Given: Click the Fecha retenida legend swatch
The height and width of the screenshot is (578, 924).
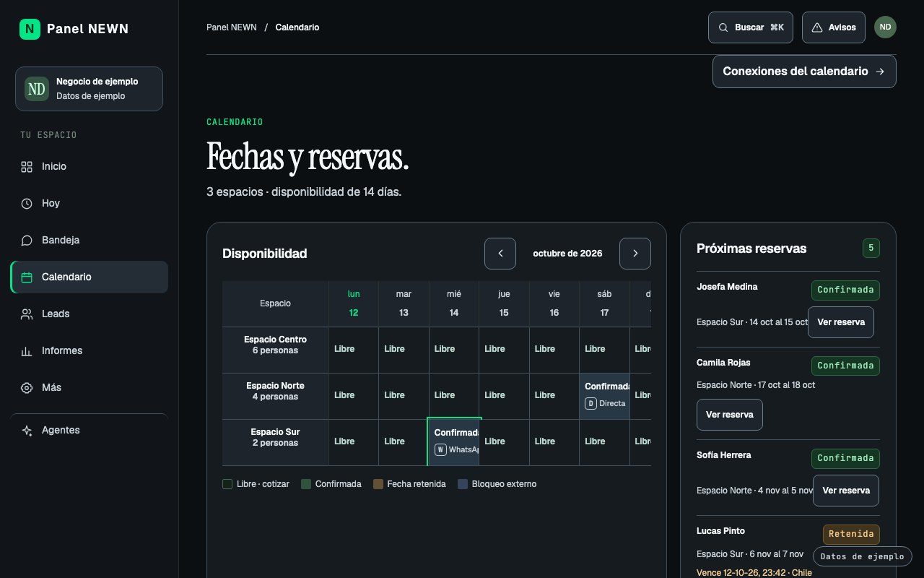Looking at the screenshot, I should 378,484.
